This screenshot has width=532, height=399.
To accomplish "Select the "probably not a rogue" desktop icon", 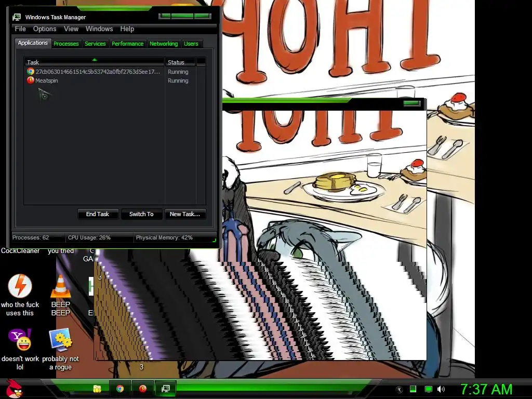I will pos(60,340).
